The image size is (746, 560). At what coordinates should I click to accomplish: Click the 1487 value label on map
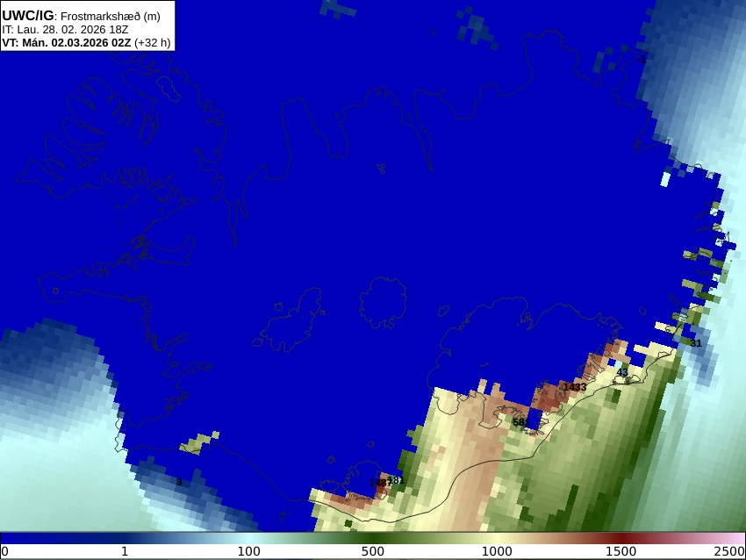(381, 483)
